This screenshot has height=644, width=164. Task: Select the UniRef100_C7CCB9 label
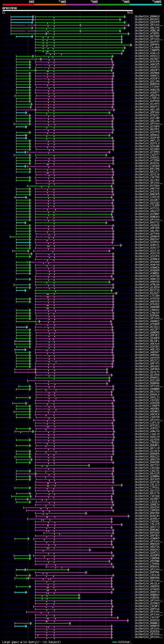[x=147, y=296]
